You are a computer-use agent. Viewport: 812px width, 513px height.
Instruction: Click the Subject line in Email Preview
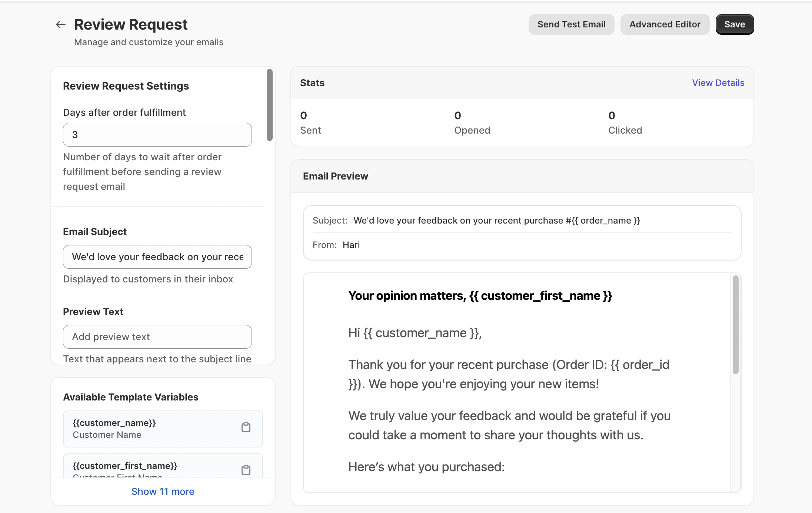[x=476, y=221]
